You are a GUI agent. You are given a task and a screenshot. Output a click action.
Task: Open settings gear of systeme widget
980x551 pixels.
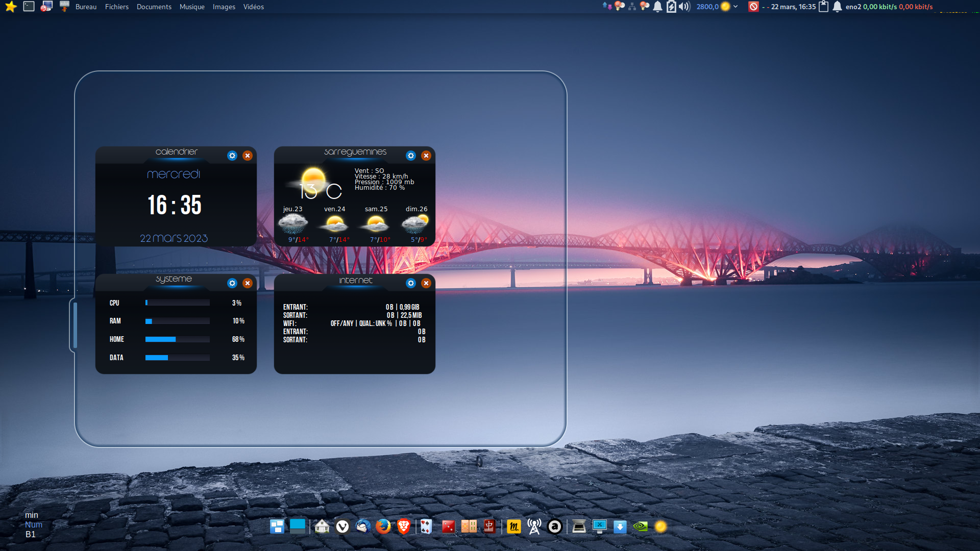click(232, 283)
